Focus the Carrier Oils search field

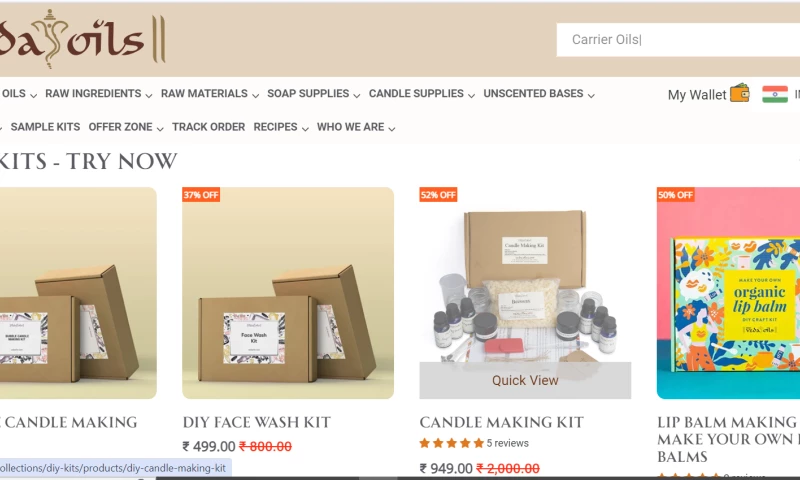(678, 40)
